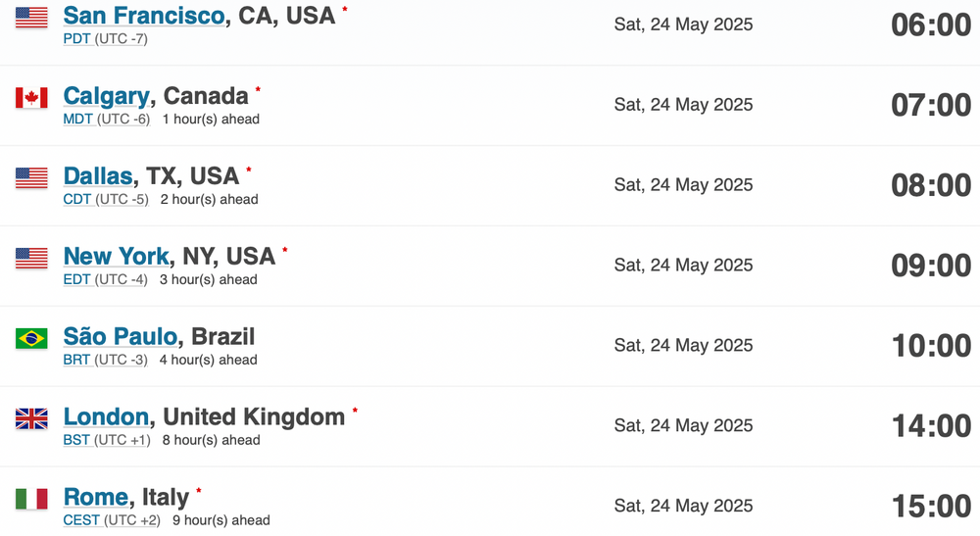Open the San Francisco city link
Image resolution: width=980 pixels, height=536 pixels.
(x=144, y=16)
